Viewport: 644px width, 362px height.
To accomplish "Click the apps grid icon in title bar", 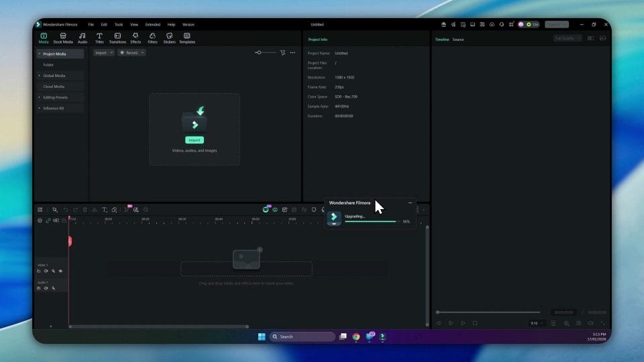I will click(511, 25).
